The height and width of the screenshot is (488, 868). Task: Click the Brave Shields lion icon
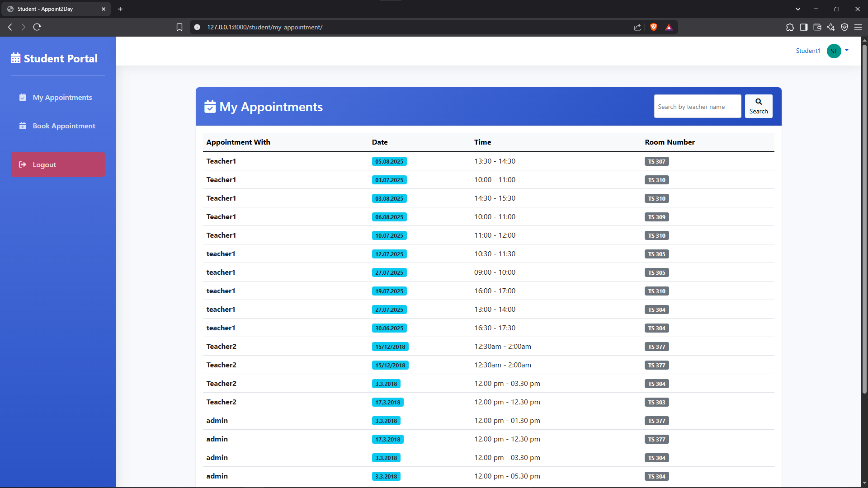(x=653, y=27)
